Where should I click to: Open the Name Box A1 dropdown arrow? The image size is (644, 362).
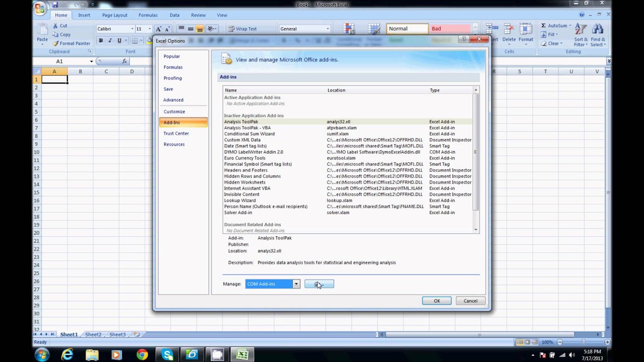tap(92, 61)
